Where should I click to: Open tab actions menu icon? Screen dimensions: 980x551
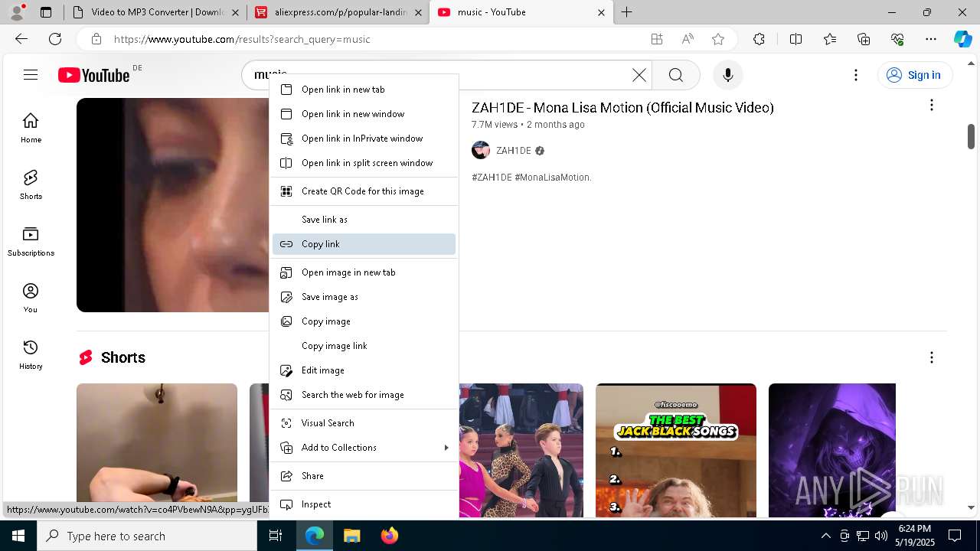[x=46, y=12]
